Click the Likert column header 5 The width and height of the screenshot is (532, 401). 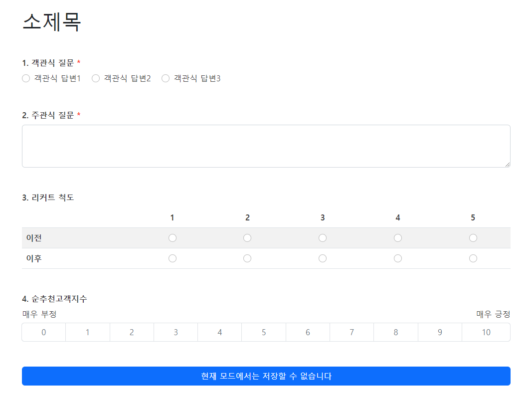point(473,217)
